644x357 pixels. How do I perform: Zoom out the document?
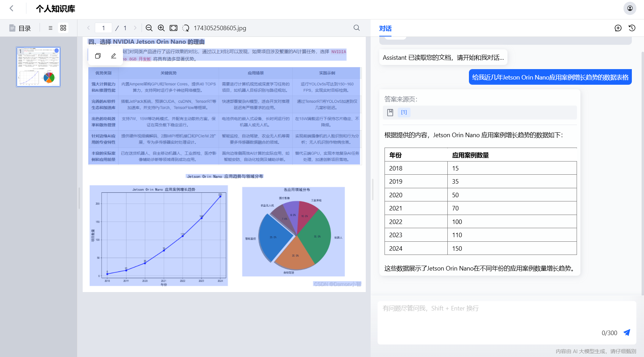tap(149, 28)
